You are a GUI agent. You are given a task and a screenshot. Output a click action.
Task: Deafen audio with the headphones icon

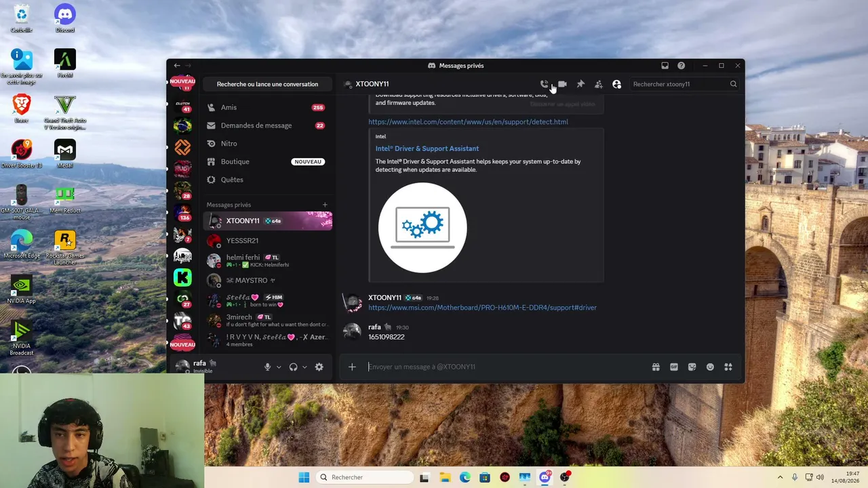293,367
